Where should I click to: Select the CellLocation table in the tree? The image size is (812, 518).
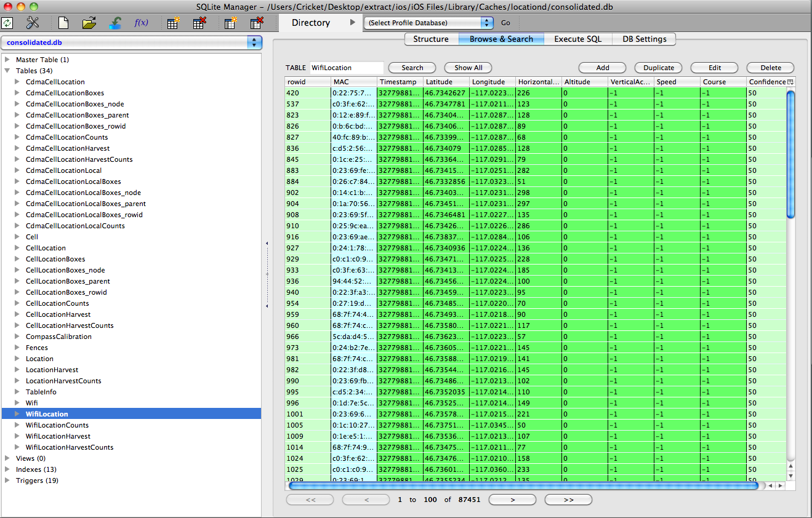[46, 248]
